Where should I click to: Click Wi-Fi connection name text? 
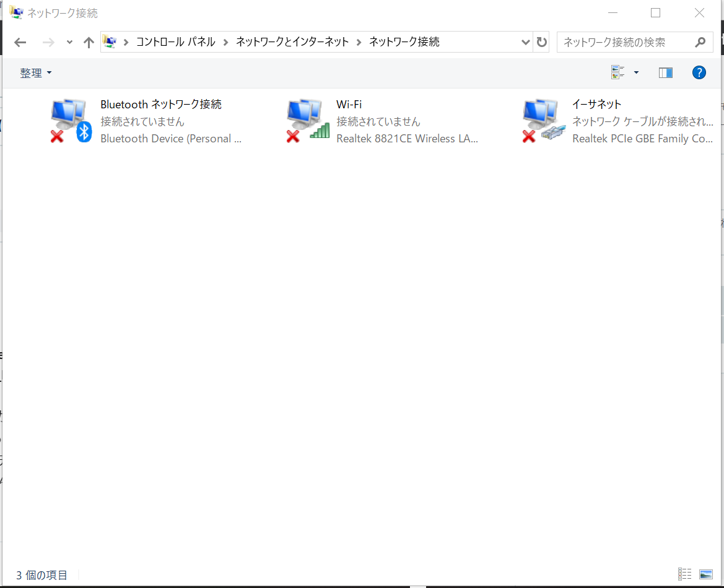[349, 105]
